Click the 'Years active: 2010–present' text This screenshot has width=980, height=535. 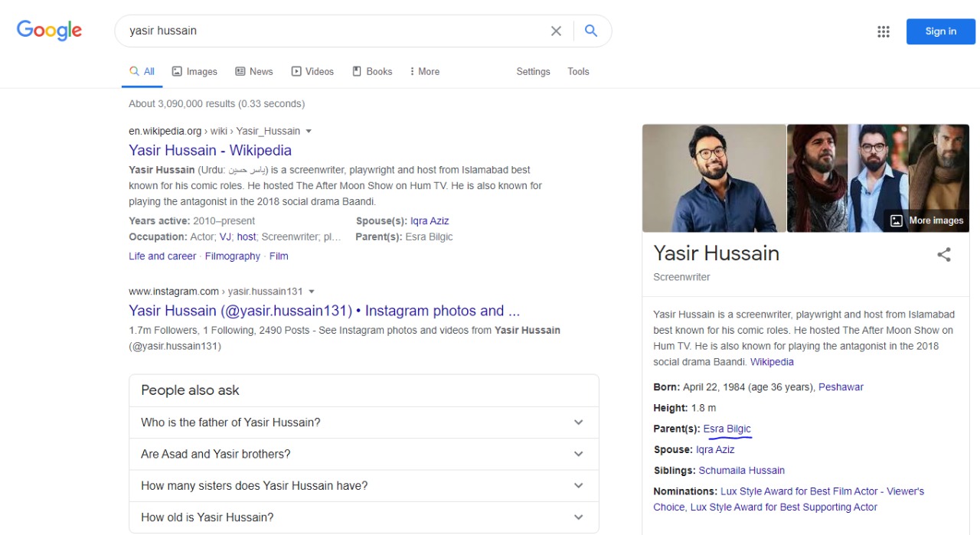(192, 220)
